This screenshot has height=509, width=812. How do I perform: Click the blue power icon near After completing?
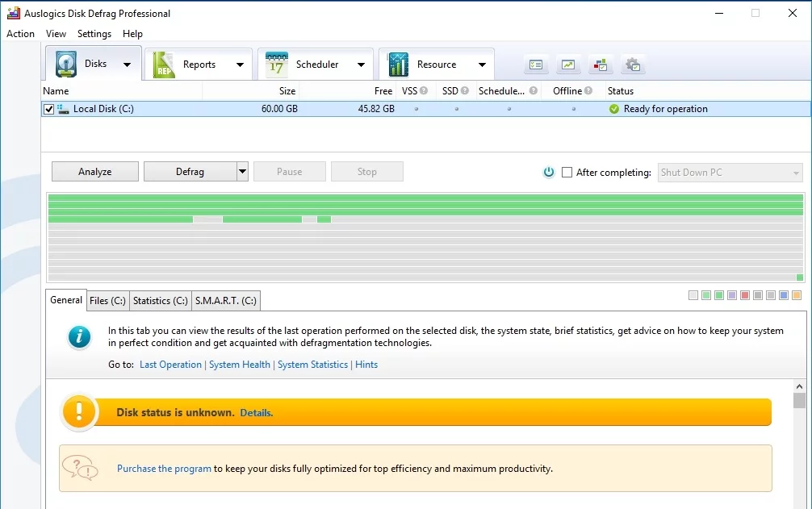pyautogui.click(x=549, y=172)
